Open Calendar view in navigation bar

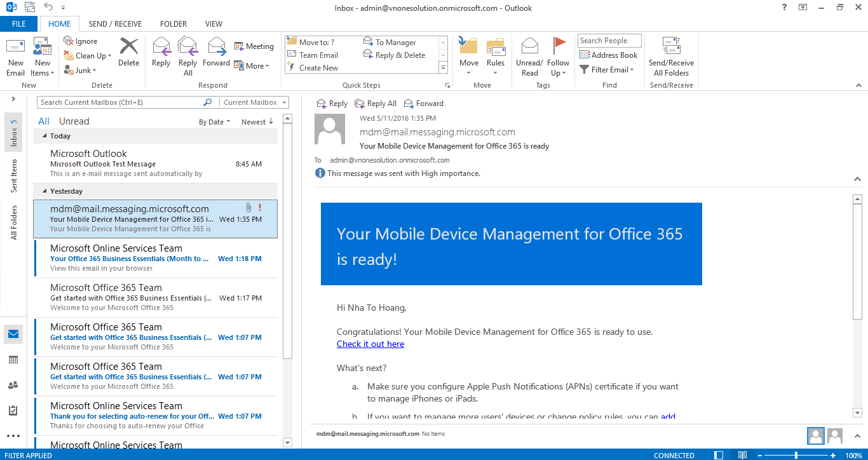pyautogui.click(x=13, y=360)
